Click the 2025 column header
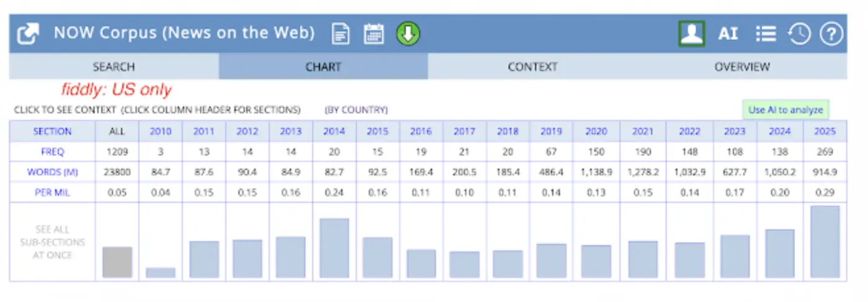 pyautogui.click(x=825, y=131)
